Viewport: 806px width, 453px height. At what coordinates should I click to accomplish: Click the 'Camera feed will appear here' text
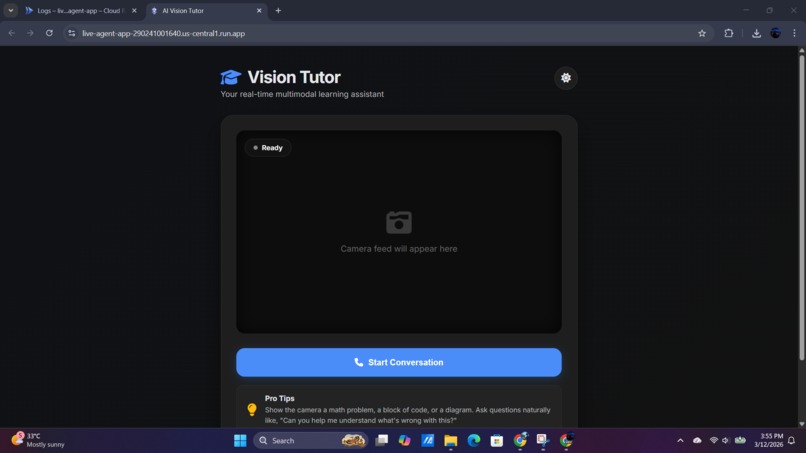[x=399, y=249]
